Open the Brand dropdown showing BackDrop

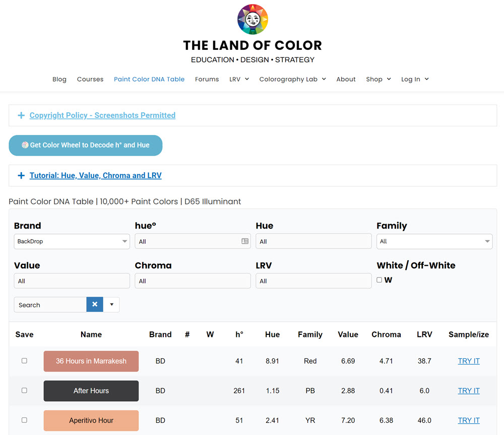72,241
